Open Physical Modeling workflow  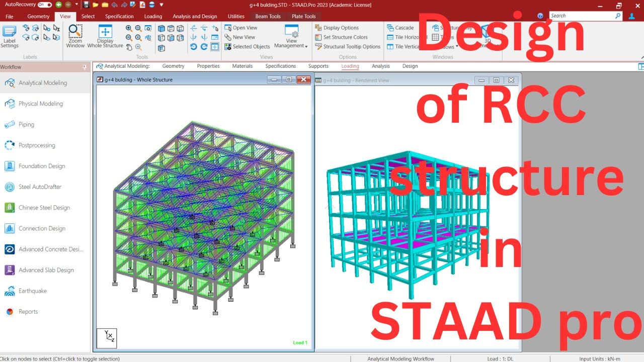coord(45,104)
